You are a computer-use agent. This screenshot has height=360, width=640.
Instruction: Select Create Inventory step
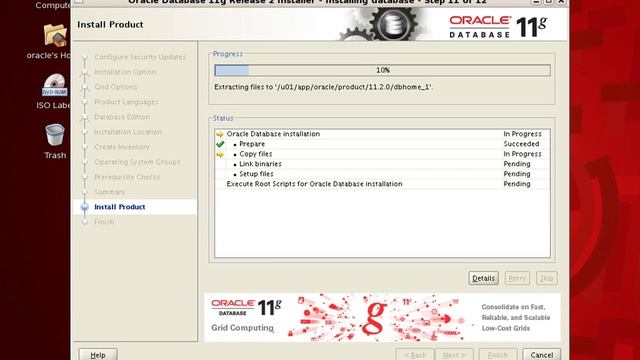tap(122, 147)
